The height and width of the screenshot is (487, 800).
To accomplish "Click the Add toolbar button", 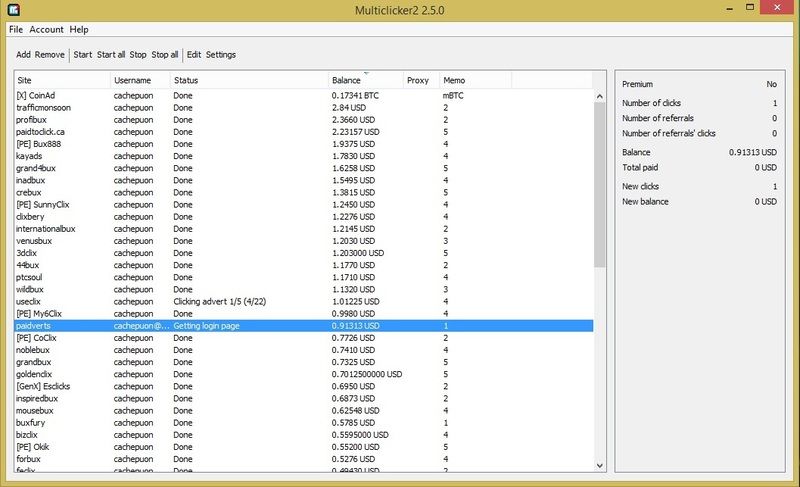I will tap(23, 55).
